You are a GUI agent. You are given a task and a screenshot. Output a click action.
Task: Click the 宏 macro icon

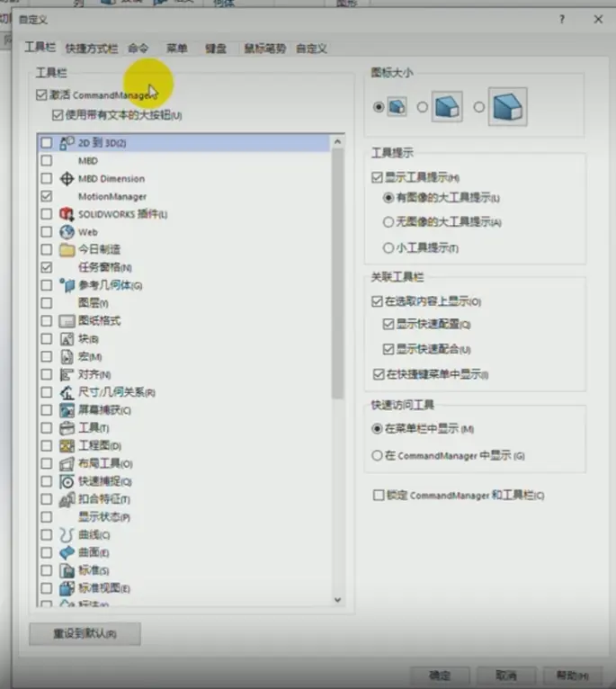[67, 356]
